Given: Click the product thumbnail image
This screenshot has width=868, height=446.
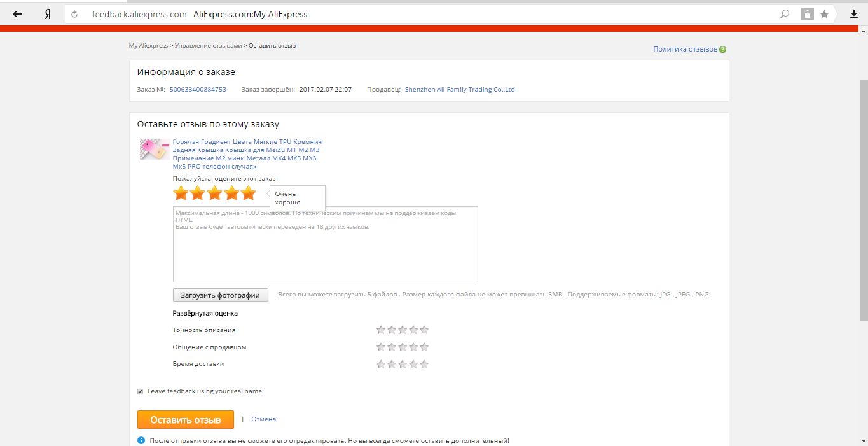Looking at the screenshot, I should 155,149.
